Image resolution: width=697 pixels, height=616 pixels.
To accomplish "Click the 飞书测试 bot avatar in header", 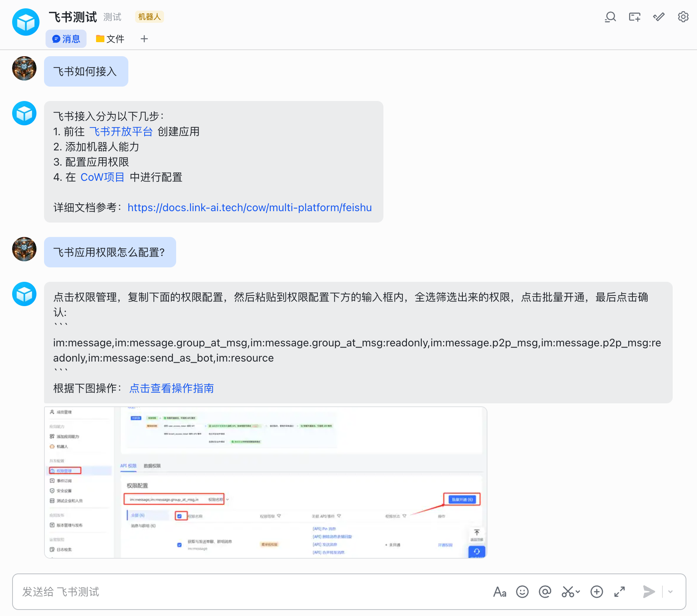I will (x=26, y=22).
